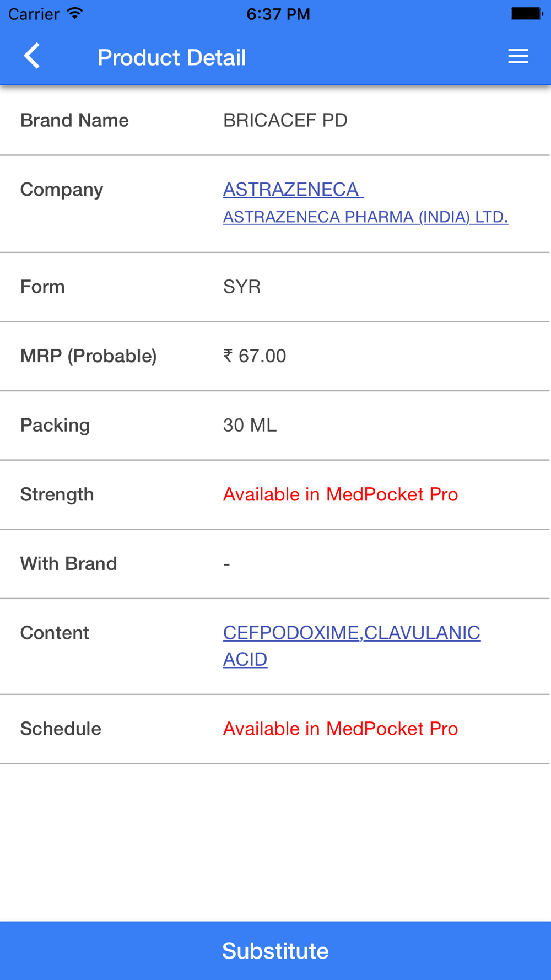The width and height of the screenshot is (551, 980).
Task: Tap the 30 ML packing value
Action: click(250, 426)
